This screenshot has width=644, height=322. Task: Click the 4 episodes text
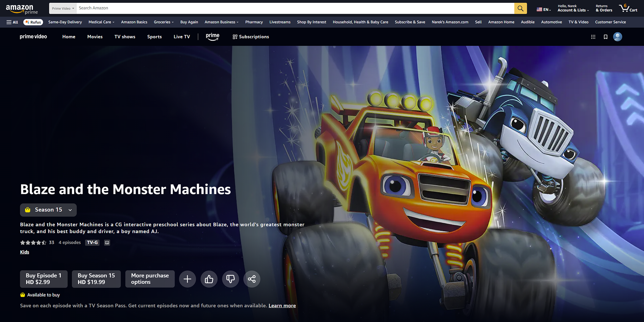click(x=70, y=243)
